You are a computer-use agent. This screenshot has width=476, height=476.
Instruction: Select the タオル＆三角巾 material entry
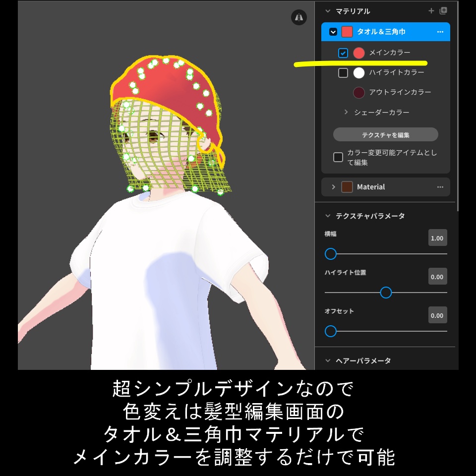pos(387,31)
